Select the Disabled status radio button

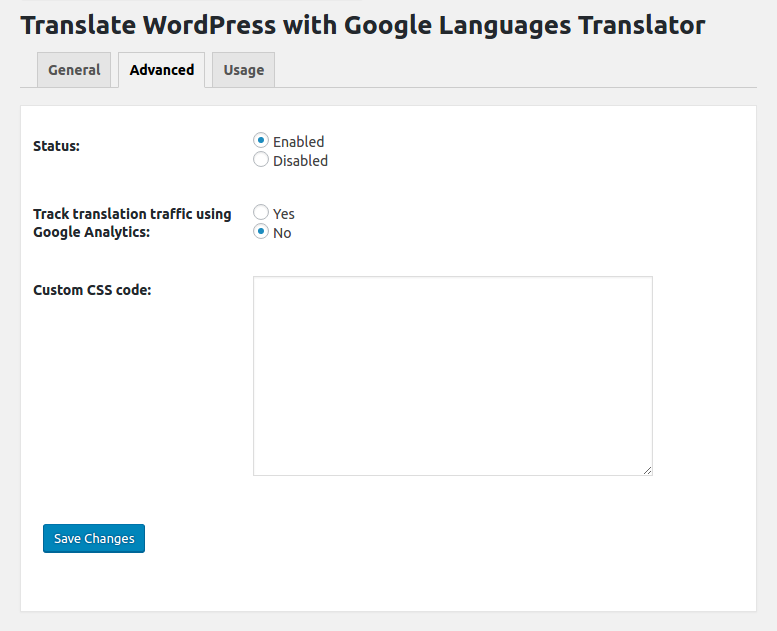point(261,160)
